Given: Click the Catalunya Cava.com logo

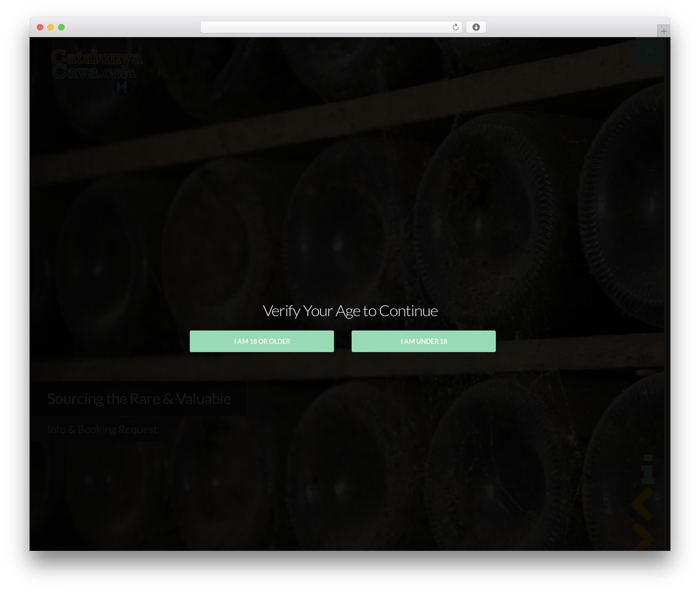Looking at the screenshot, I should (x=97, y=71).
